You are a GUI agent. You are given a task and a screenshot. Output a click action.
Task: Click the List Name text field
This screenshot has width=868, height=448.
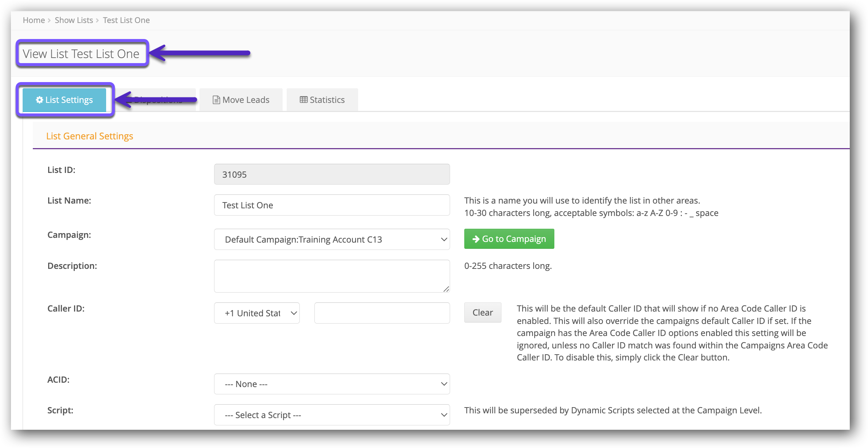click(x=332, y=205)
